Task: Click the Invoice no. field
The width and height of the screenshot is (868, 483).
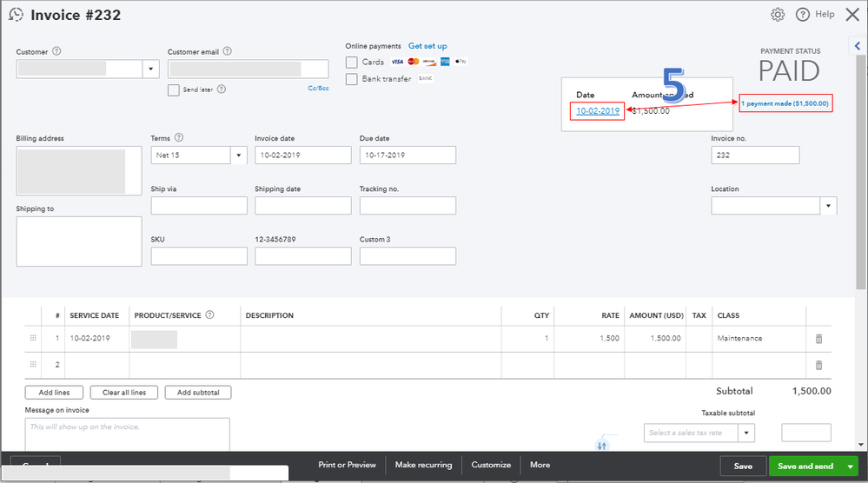Action: (x=754, y=155)
